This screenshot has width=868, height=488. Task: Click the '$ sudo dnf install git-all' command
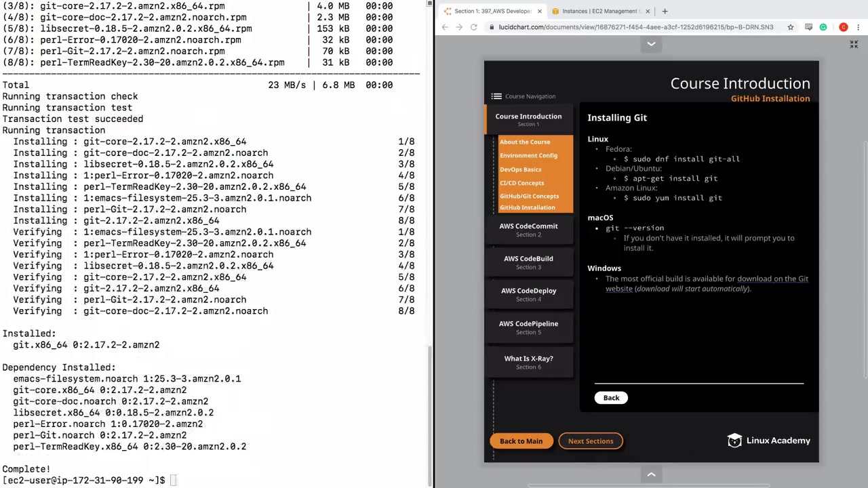pyautogui.click(x=682, y=159)
